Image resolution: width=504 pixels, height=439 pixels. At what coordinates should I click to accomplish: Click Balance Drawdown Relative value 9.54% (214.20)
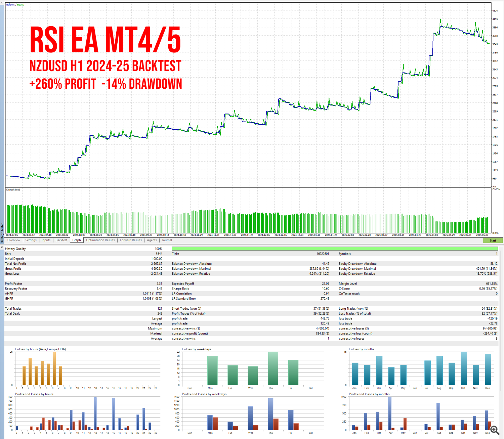tap(319, 274)
